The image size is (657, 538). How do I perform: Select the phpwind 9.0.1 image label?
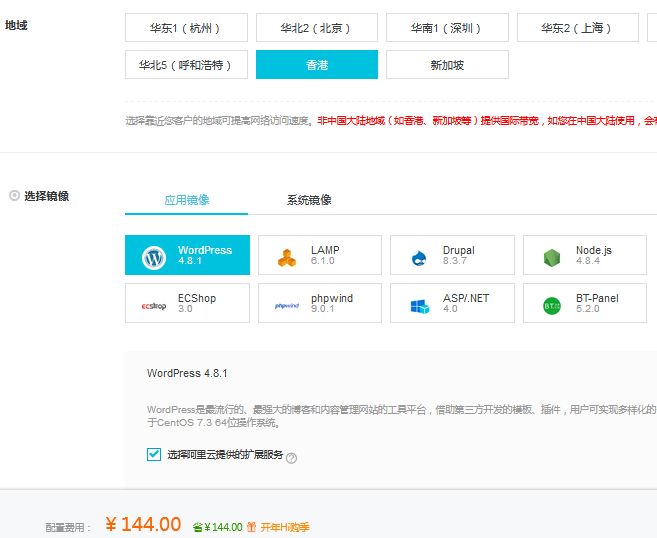[332, 303]
